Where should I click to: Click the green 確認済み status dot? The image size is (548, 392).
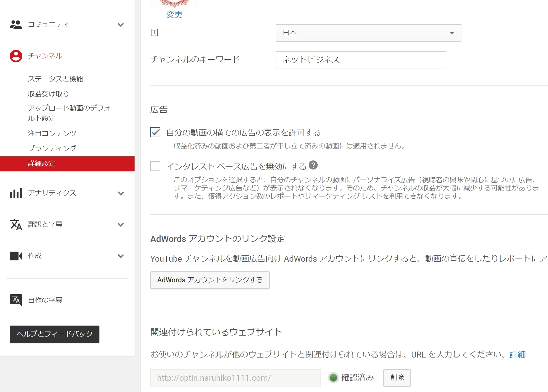click(x=333, y=378)
